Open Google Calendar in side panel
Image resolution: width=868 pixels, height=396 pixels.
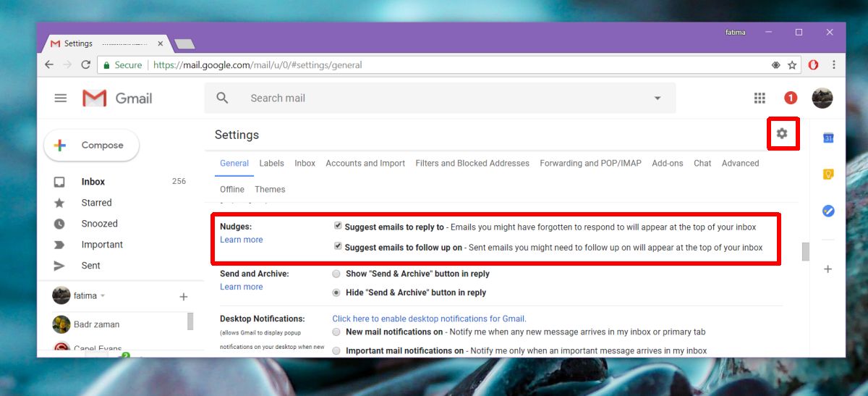pos(828,138)
